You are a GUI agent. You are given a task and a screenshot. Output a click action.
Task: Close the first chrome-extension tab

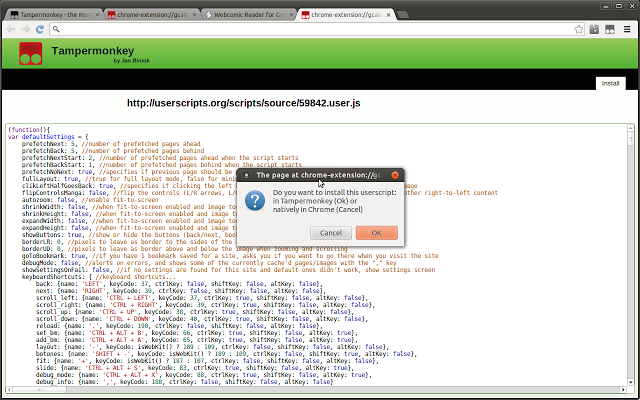pos(194,15)
